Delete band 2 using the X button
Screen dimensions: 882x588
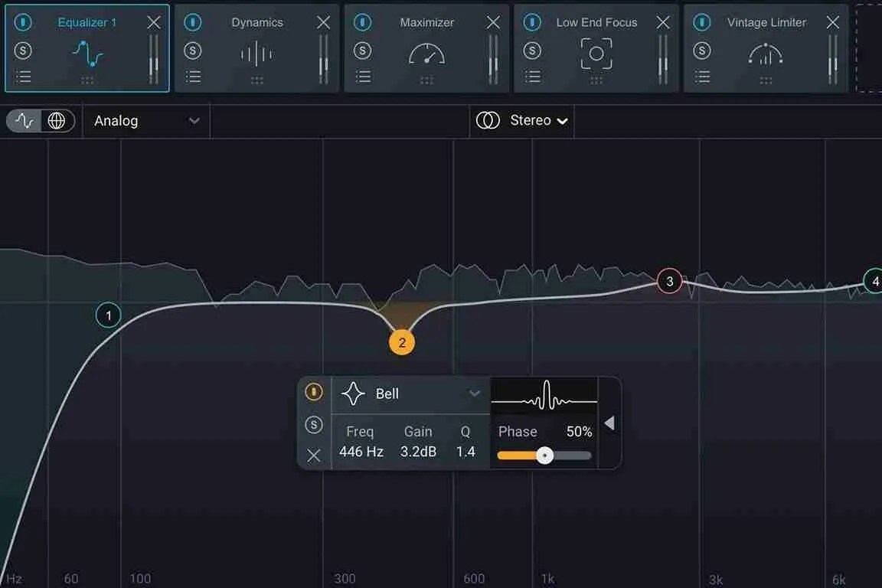pos(313,456)
